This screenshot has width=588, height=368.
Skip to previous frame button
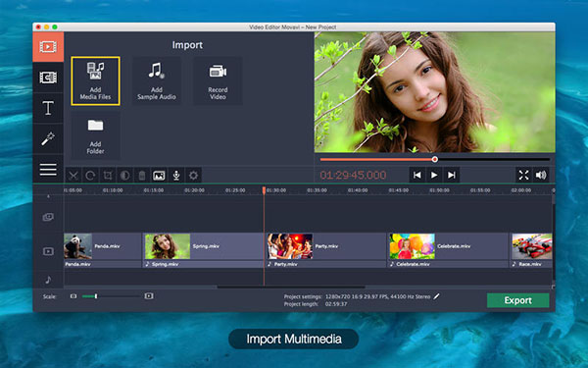(x=416, y=175)
